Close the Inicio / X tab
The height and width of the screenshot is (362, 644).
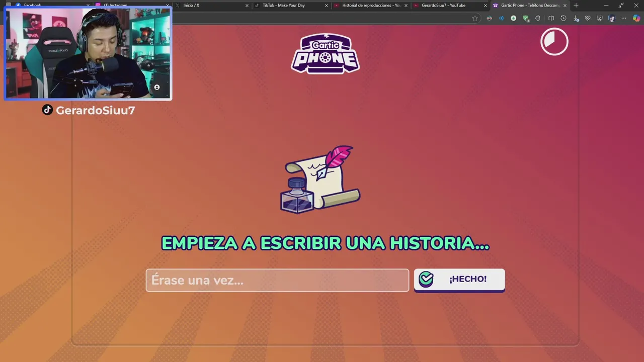247,6
